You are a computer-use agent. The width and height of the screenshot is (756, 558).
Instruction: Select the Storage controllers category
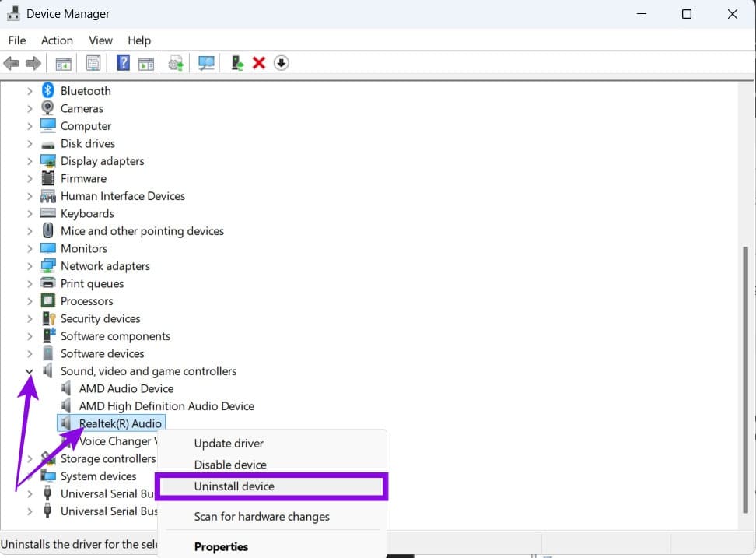click(x=108, y=458)
